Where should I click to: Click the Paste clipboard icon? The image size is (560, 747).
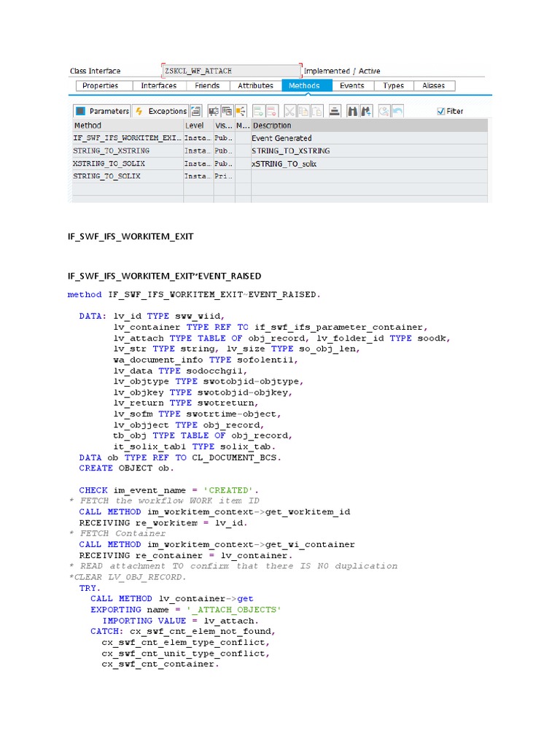[x=316, y=111]
